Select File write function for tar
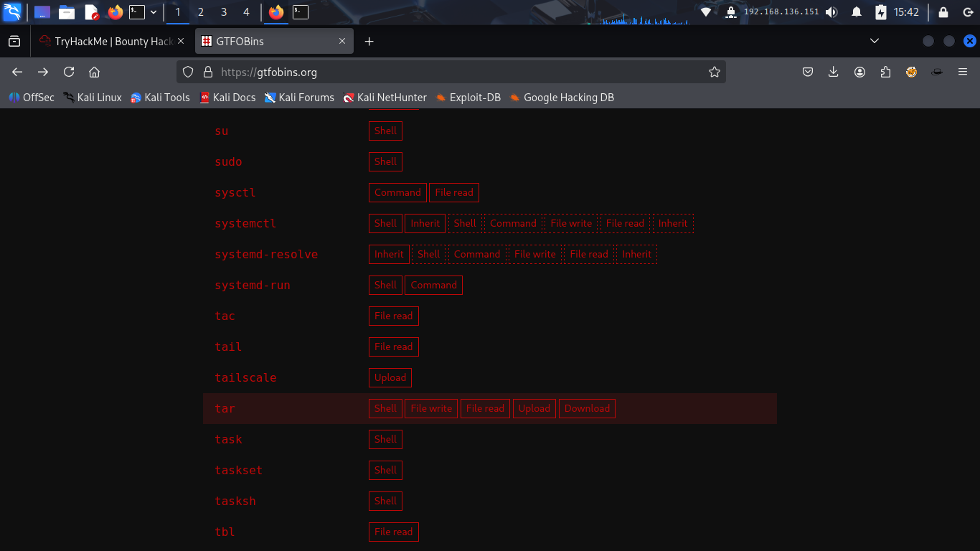Image resolution: width=980 pixels, height=551 pixels. [431, 408]
